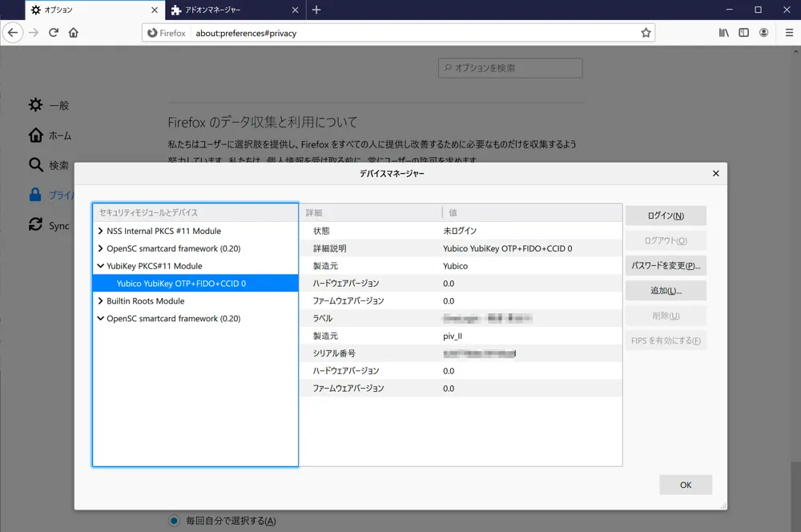Click inside the address bar
Screen dimensions: 801x532
[x=360, y=33]
